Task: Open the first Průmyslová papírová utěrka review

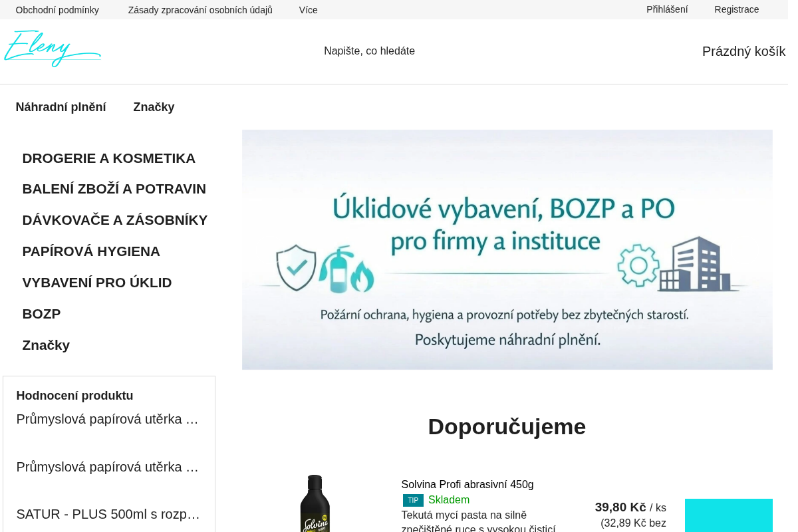Action: click(x=108, y=419)
